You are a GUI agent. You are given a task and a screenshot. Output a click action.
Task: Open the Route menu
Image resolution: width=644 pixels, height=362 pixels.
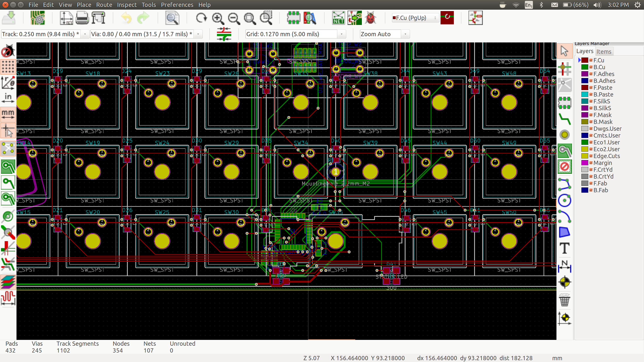click(x=104, y=5)
